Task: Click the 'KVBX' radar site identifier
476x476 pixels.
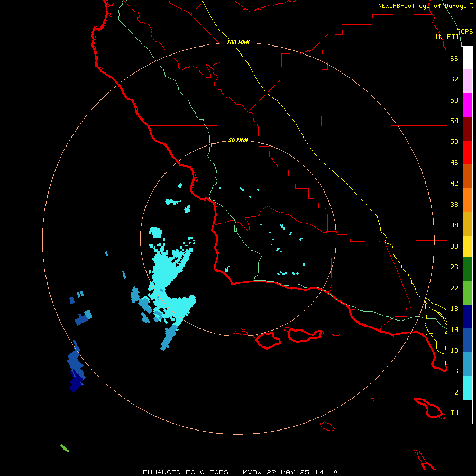Action: click(252, 472)
